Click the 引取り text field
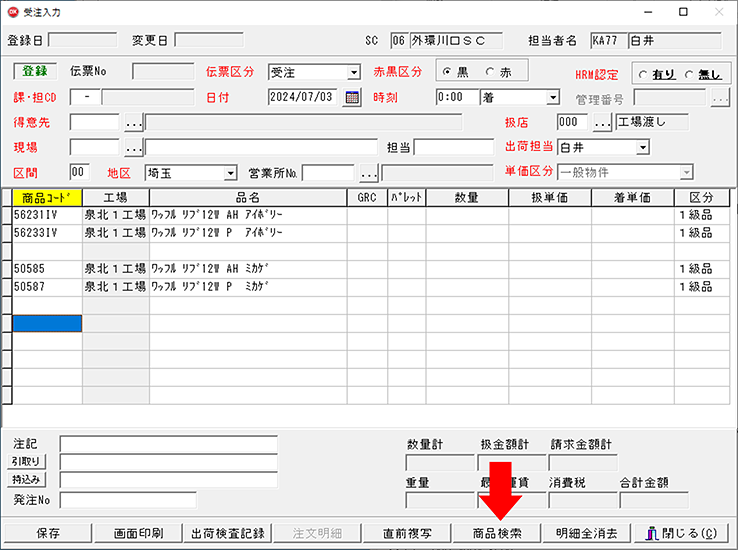Screen dimensions: 738x550 [168, 462]
